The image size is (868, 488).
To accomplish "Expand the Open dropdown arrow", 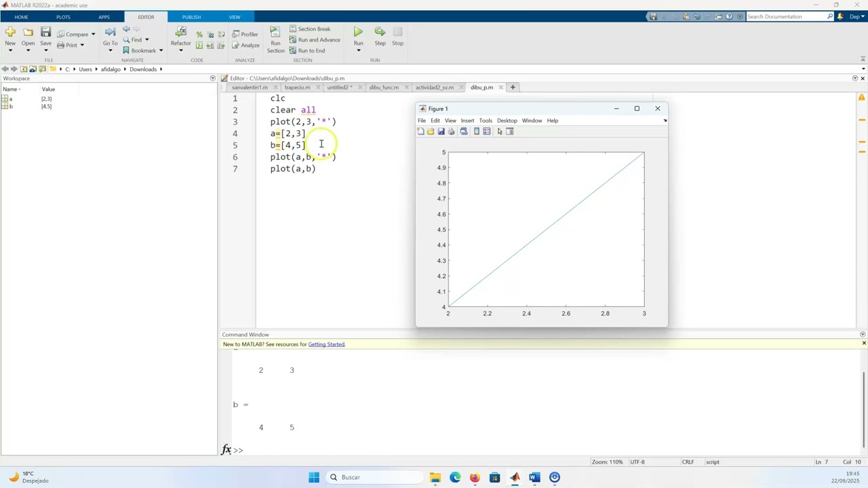I will tap(28, 50).
